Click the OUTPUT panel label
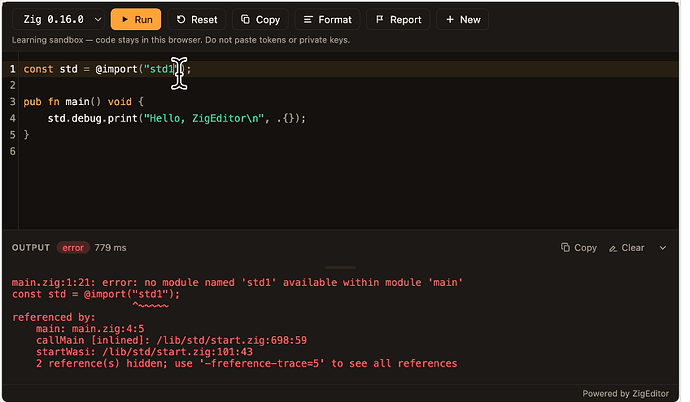 tap(31, 248)
